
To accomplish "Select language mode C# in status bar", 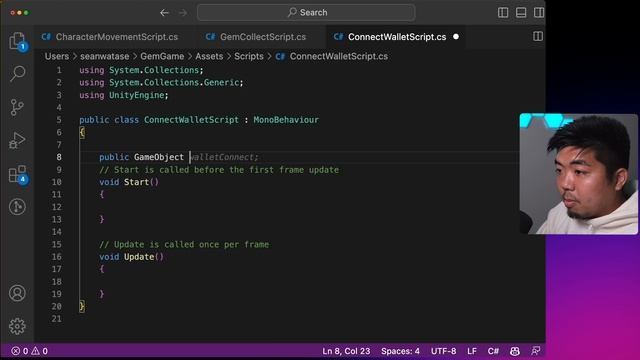I will 493,351.
